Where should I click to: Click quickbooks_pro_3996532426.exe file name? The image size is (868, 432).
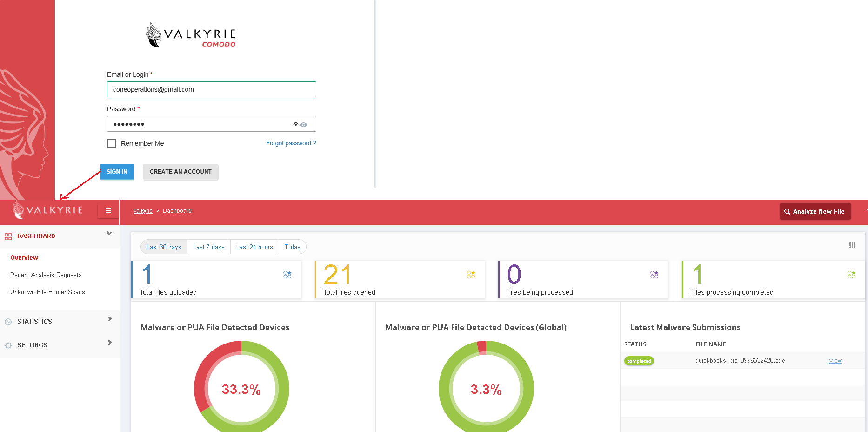point(740,361)
